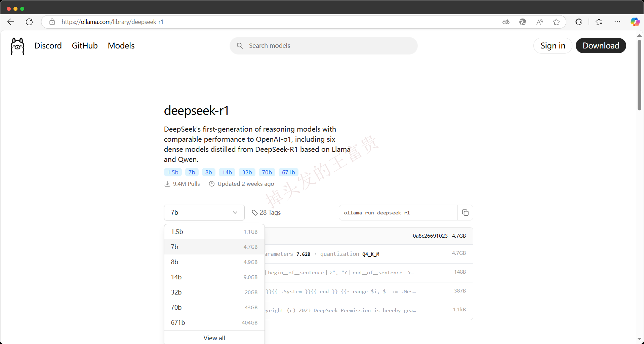This screenshot has width=644, height=344.
Task: Open the begin_of_sentence params row
Action: [369, 273]
